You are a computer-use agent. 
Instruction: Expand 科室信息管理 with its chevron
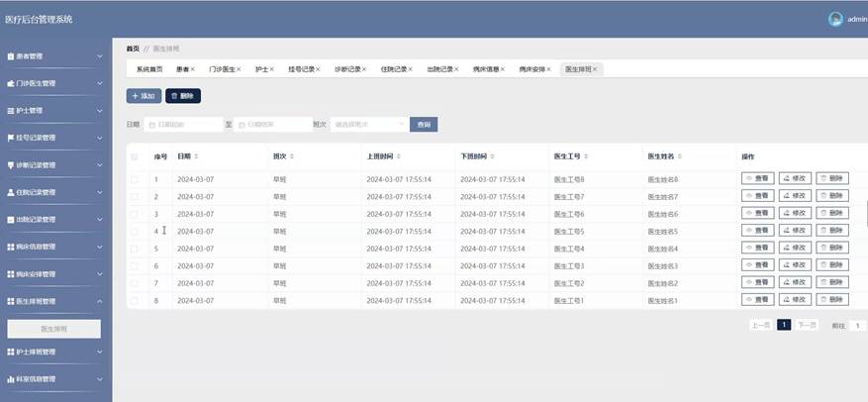pyautogui.click(x=100, y=379)
